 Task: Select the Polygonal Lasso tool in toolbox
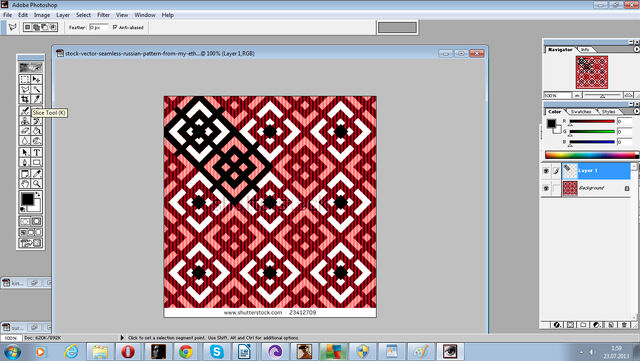25,89
